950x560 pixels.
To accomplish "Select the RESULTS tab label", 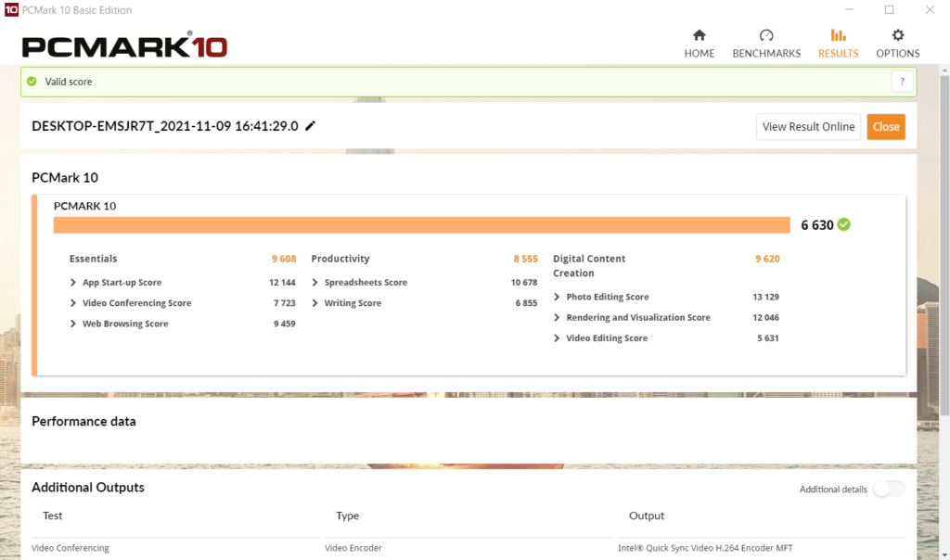I will 838,53.
